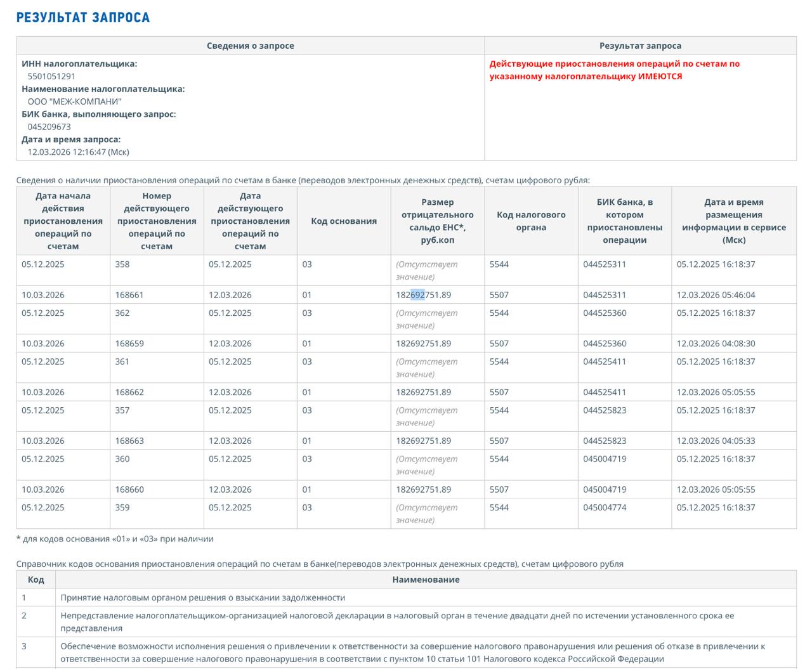Click the 'Код налогового органа' column header
Viewport: 812px width, 669px height.
pos(531,221)
